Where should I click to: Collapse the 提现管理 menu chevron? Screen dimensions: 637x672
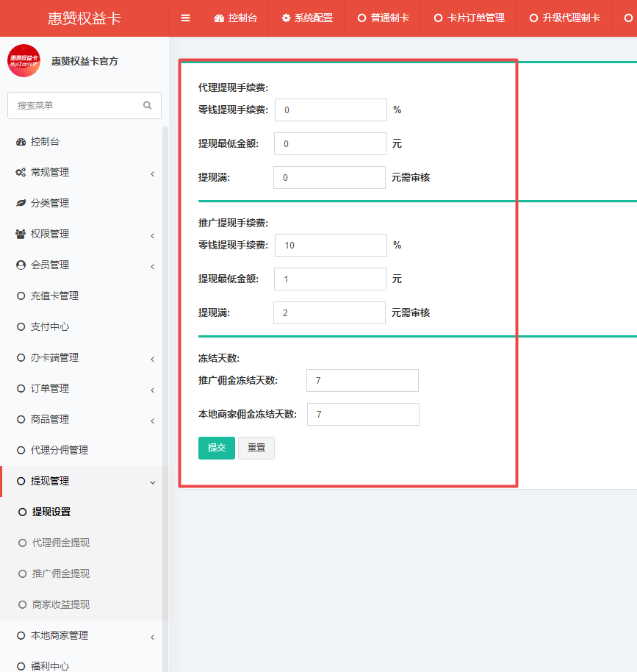pos(153,482)
